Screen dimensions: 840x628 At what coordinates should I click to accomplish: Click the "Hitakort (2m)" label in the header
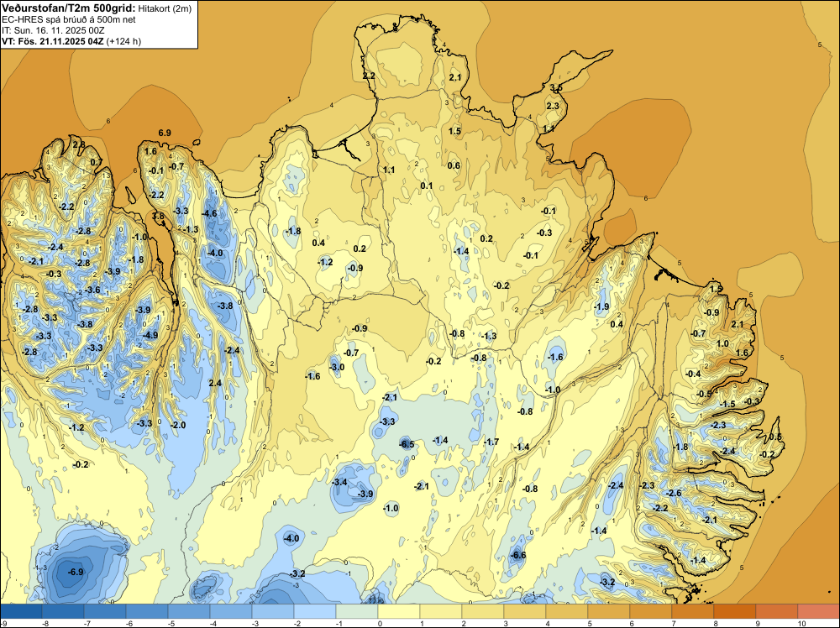165,8
